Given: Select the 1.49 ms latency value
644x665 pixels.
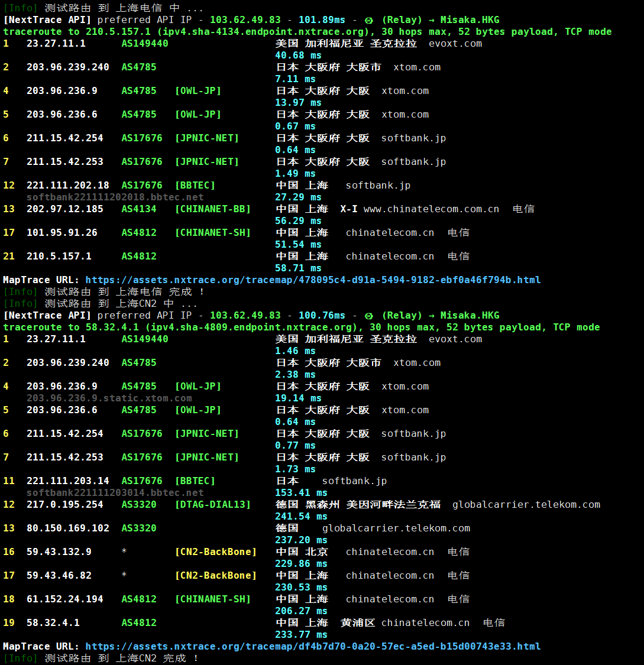Looking at the screenshot, I should [x=295, y=173].
